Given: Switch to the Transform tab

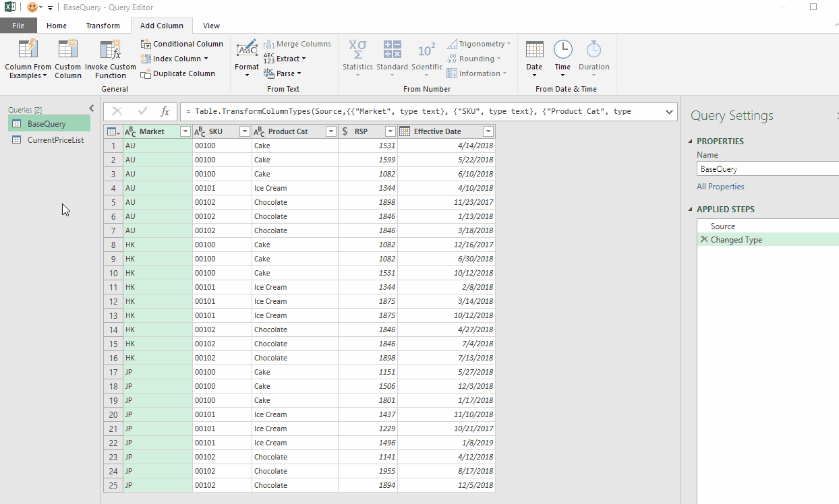Looking at the screenshot, I should [103, 26].
